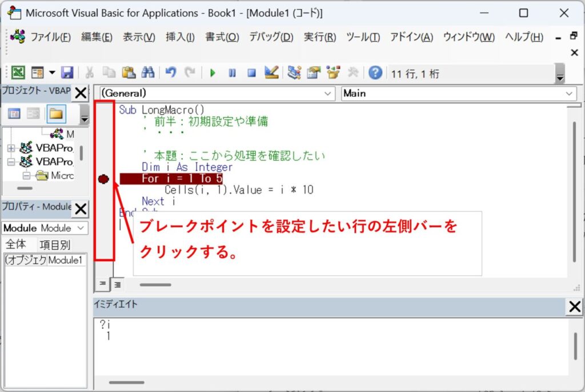This screenshot has height=392, width=585.
Task: Collapse the Microsoft Excel Objects folder node
Action: (26, 175)
